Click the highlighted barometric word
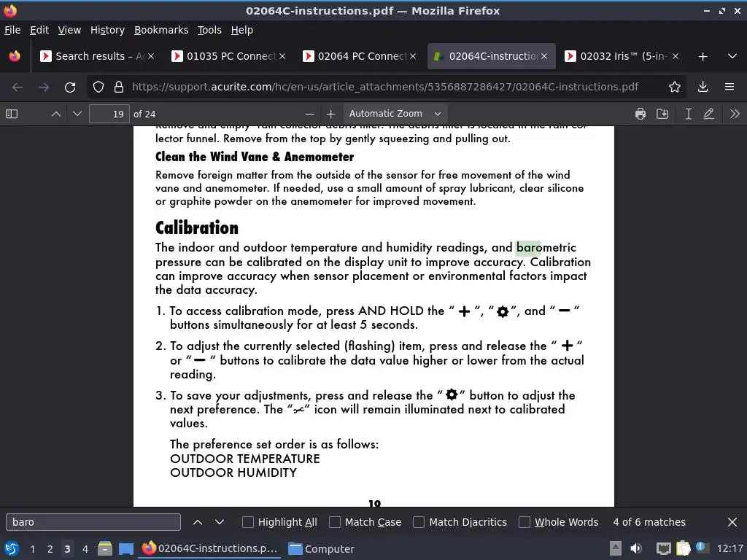Viewport: 747px width, 560px height. [546, 248]
